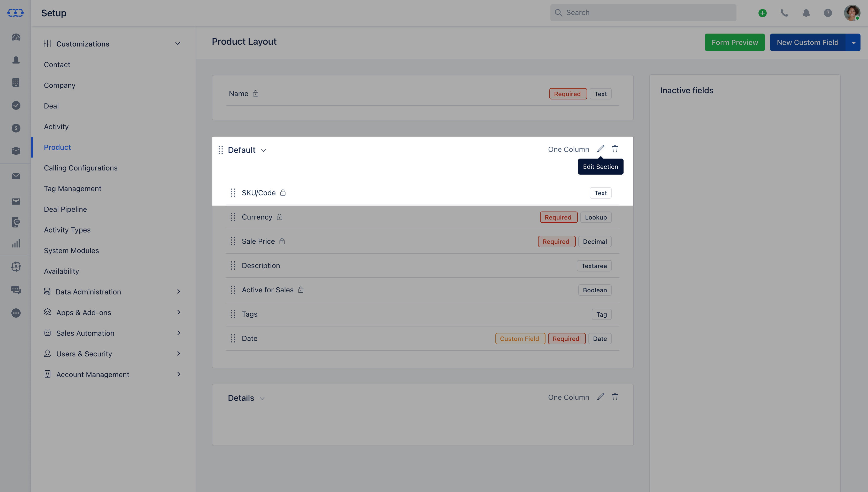
Task: Click into the Search input field
Action: 643,13
